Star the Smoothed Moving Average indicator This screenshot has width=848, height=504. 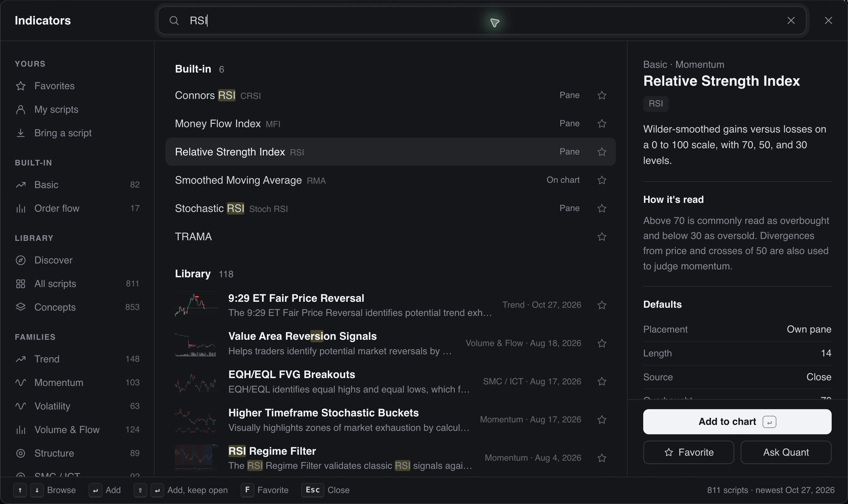602,180
